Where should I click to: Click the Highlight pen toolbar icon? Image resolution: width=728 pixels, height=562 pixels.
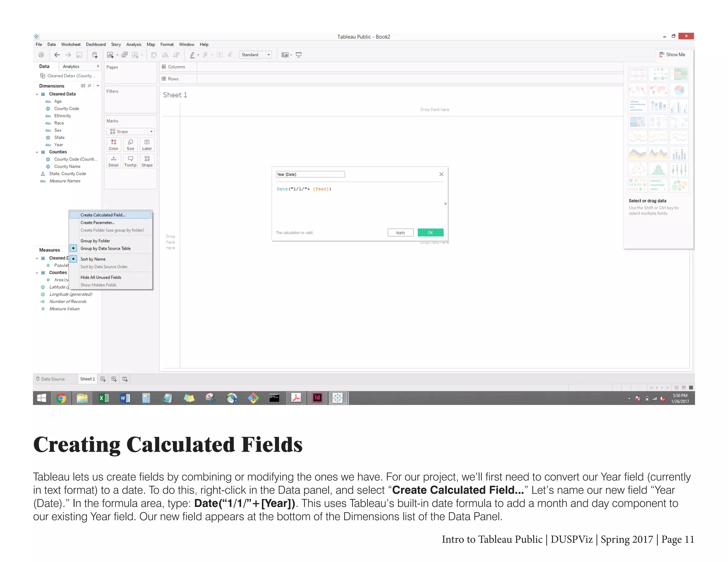192,55
